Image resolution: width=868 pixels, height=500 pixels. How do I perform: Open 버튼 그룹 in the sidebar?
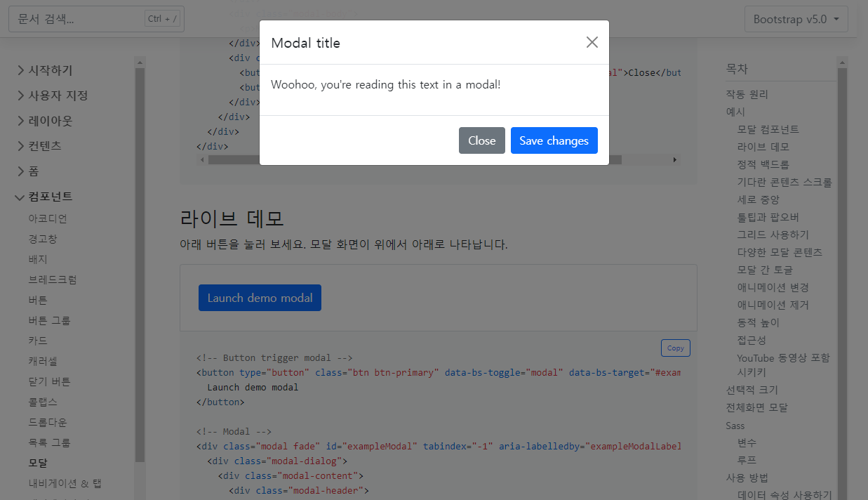[49, 320]
